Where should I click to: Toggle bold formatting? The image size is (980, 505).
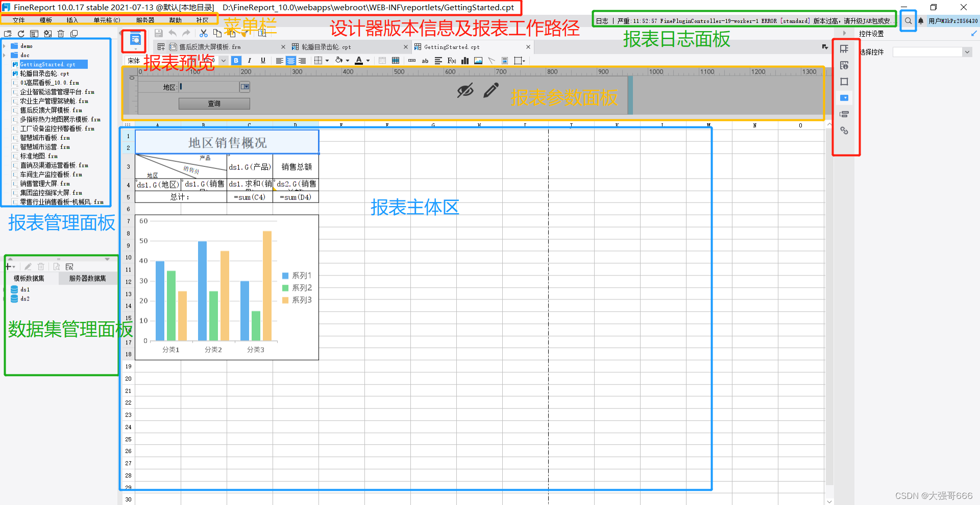point(236,60)
